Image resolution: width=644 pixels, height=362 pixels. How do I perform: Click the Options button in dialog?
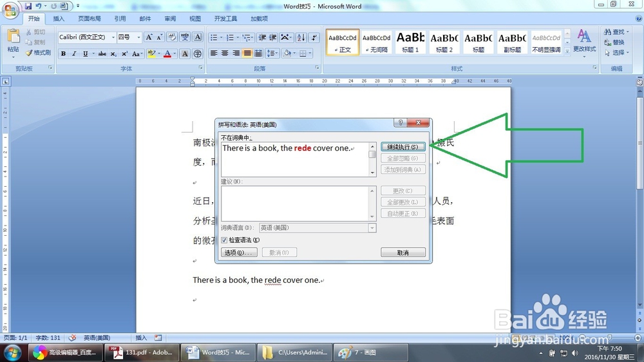[239, 252]
